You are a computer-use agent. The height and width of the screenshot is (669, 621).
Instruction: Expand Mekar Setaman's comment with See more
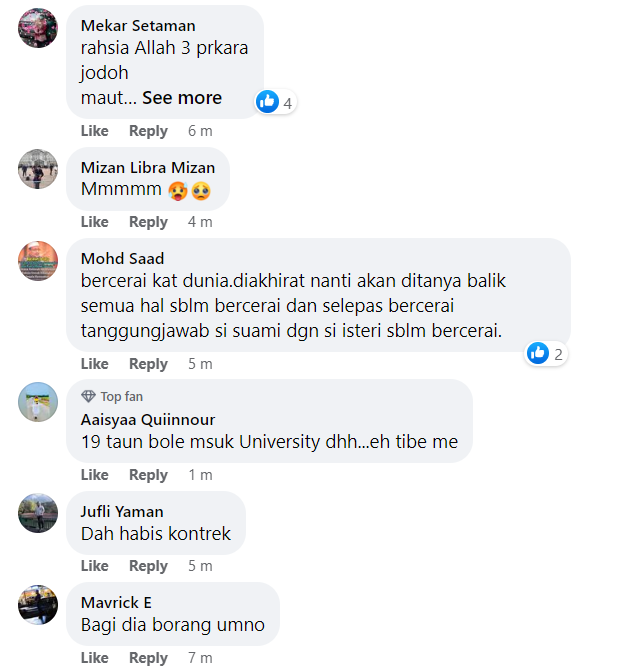182,98
